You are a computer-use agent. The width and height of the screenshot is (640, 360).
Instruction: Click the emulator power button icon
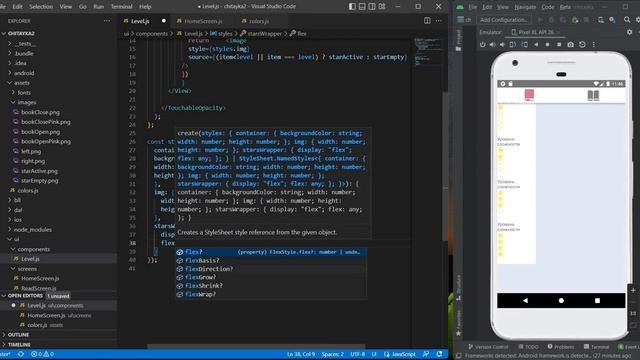pyautogui.click(x=482, y=44)
